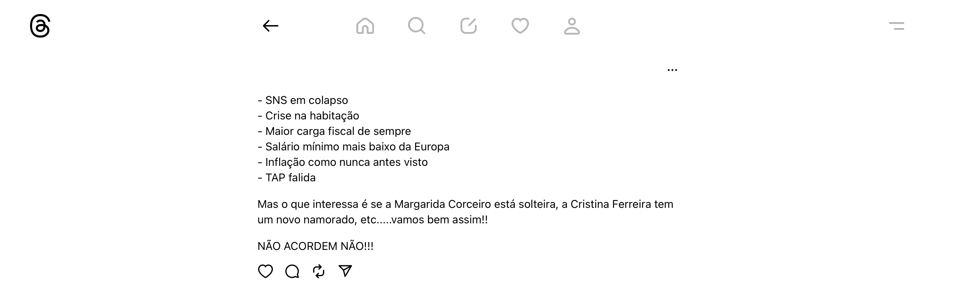Click "Inflação como nunca antes visto" line
Screen dimensions: 980x286
point(343,162)
